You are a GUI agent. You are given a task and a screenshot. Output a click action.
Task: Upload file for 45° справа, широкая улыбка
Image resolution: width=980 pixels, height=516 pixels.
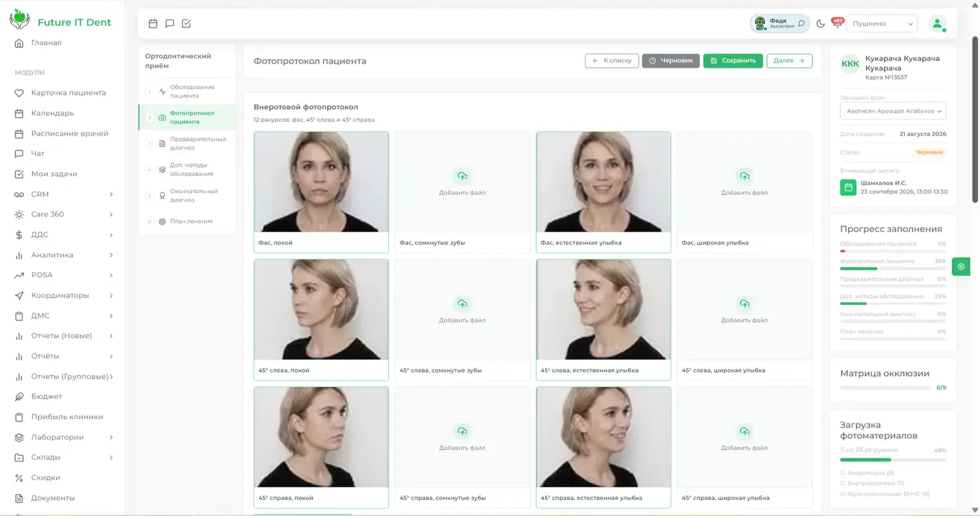click(x=744, y=438)
